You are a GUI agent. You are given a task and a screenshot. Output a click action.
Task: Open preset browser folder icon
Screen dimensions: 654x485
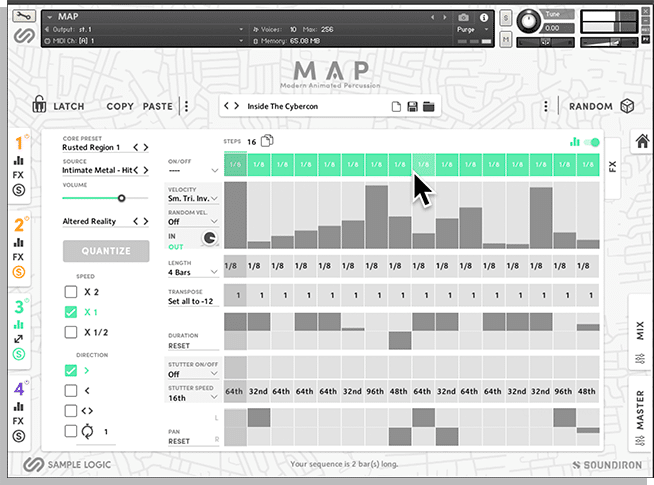pyautogui.click(x=428, y=107)
